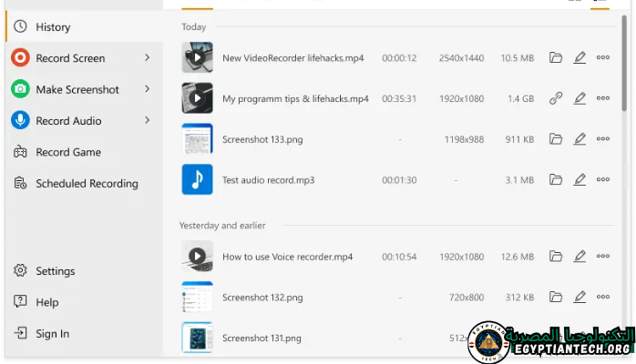Open the History section
This screenshot has height=364, width=636.
pos(53,27)
